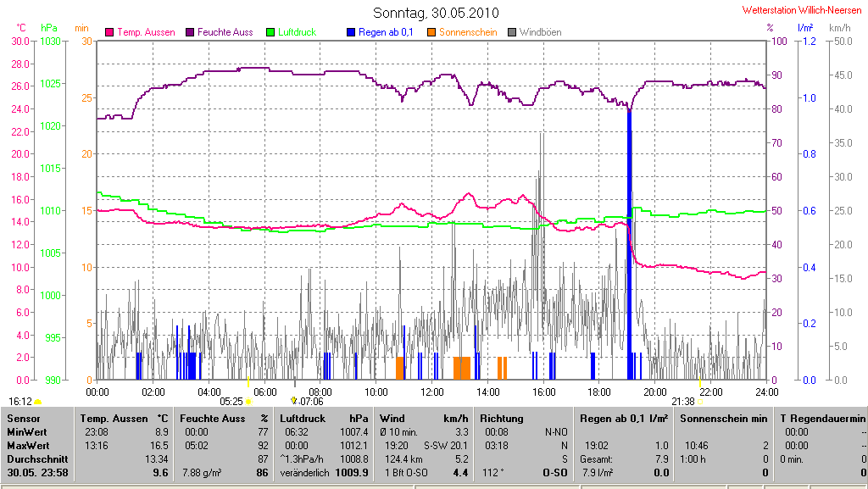This screenshot has width=868, height=489.
Task: Click the pressure minimum '1007.4'
Action: coord(353,432)
